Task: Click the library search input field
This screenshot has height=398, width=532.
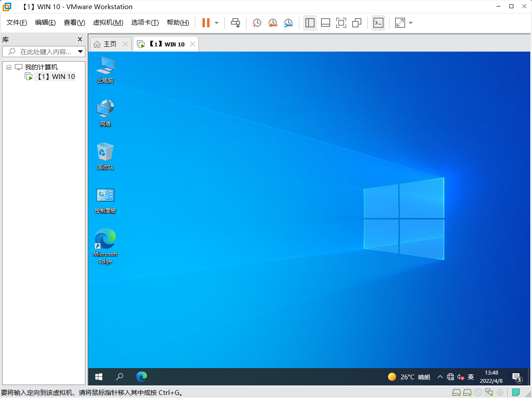Action: [x=40, y=52]
